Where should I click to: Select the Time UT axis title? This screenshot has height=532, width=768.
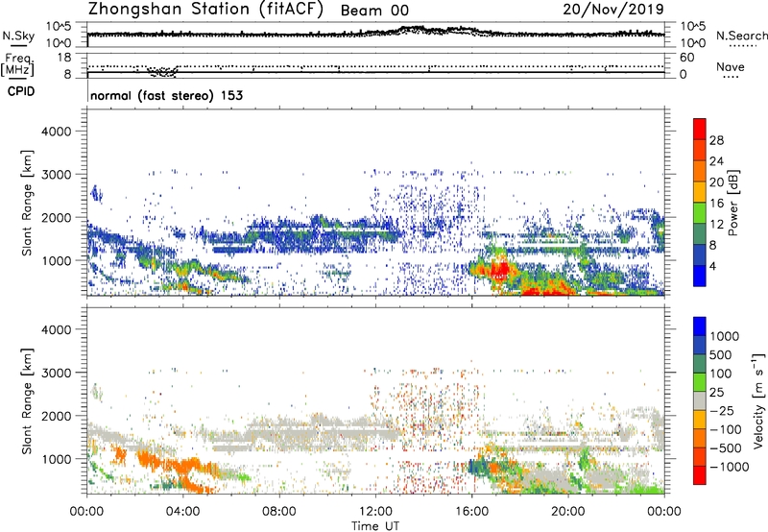[x=375, y=526]
